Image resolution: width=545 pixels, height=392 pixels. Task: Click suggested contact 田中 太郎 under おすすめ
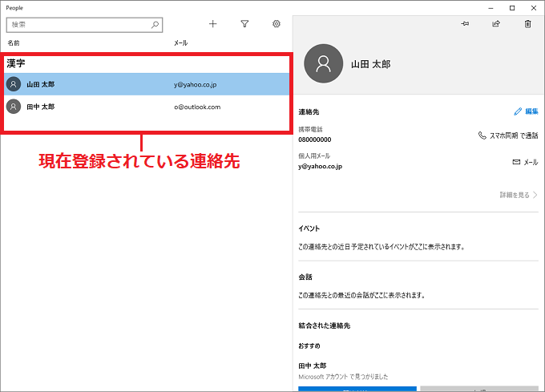point(313,366)
